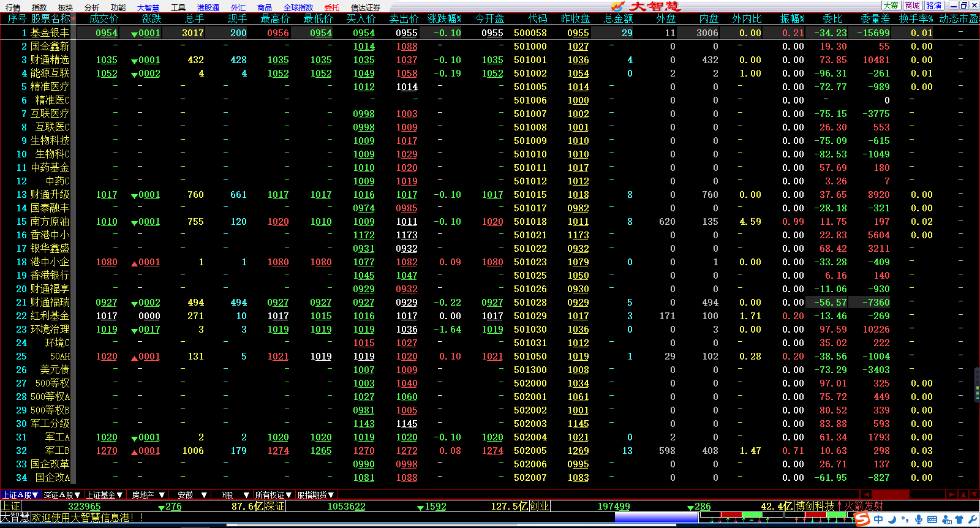Open the 板块 menu
Viewport: 980px width, 528px height.
click(x=65, y=7)
